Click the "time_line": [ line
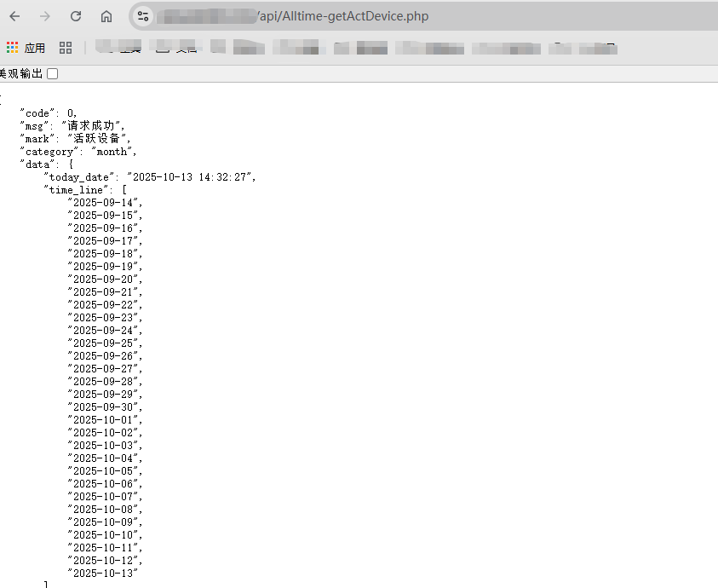Image resolution: width=718 pixels, height=588 pixels. 85,190
